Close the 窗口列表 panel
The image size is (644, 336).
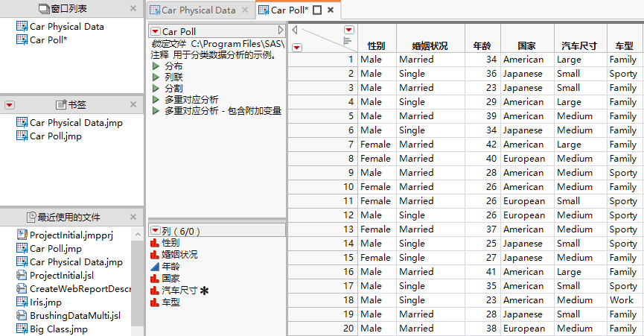pyautogui.click(x=133, y=8)
